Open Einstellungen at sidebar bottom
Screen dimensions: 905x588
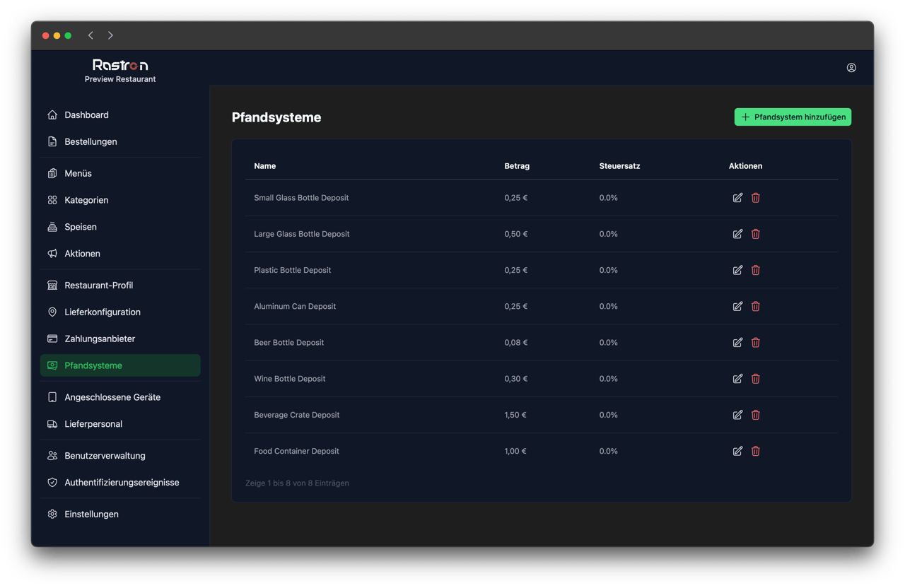click(91, 514)
